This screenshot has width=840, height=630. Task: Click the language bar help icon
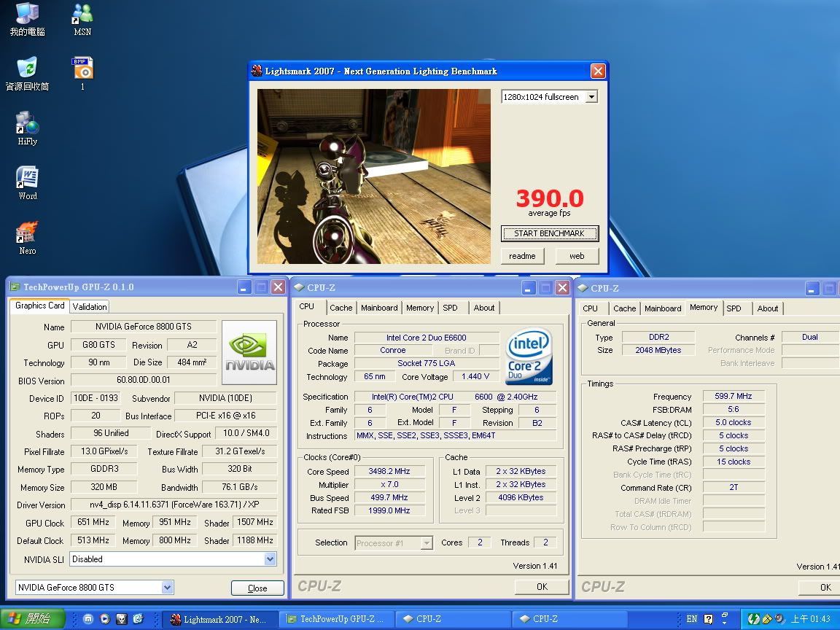[708, 619]
